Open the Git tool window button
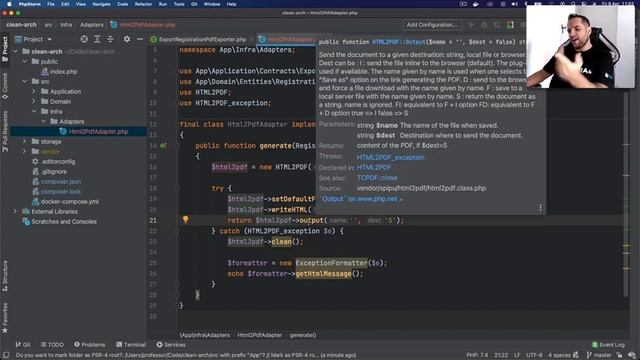The image size is (640, 360). 23,345
